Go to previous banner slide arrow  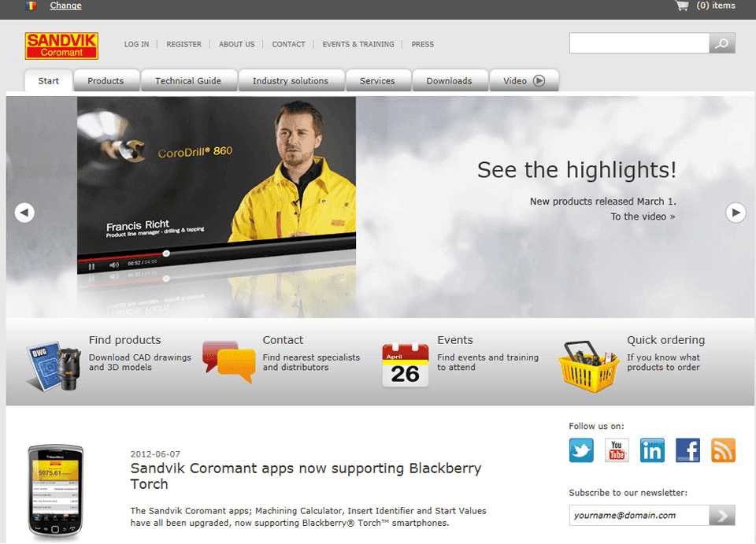(24, 213)
